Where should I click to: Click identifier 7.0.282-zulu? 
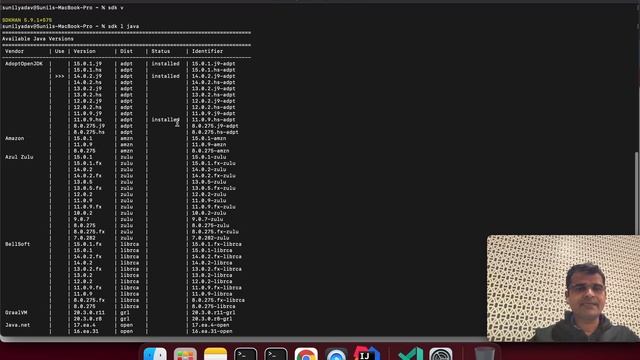pos(211,238)
